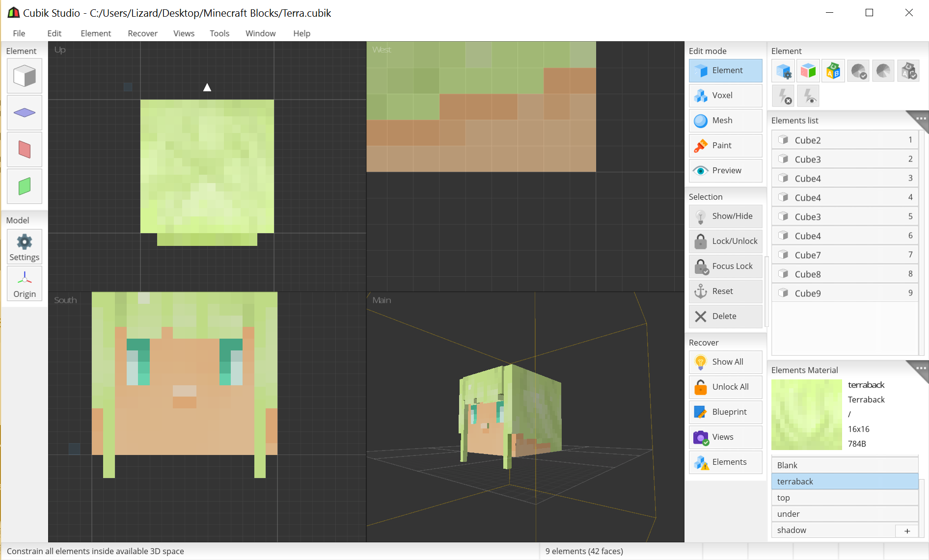Click the Origin axes tool
The width and height of the screenshot is (929, 560).
[25, 284]
